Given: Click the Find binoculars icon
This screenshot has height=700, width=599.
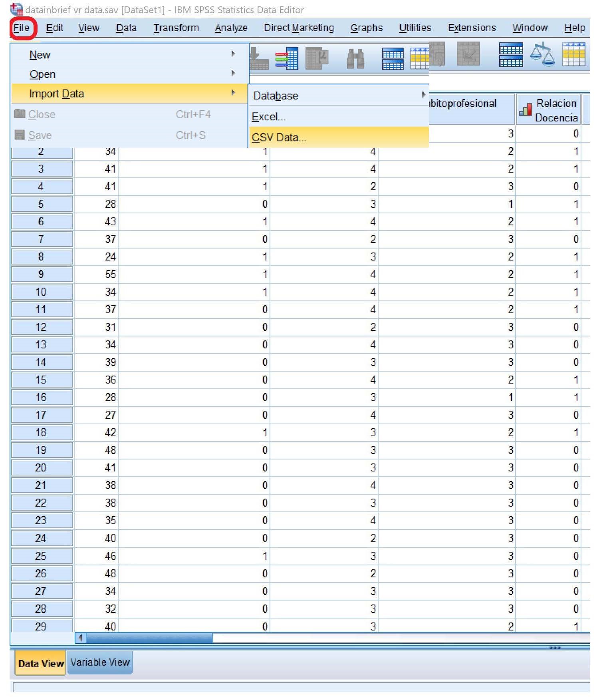Looking at the screenshot, I should pos(355,58).
